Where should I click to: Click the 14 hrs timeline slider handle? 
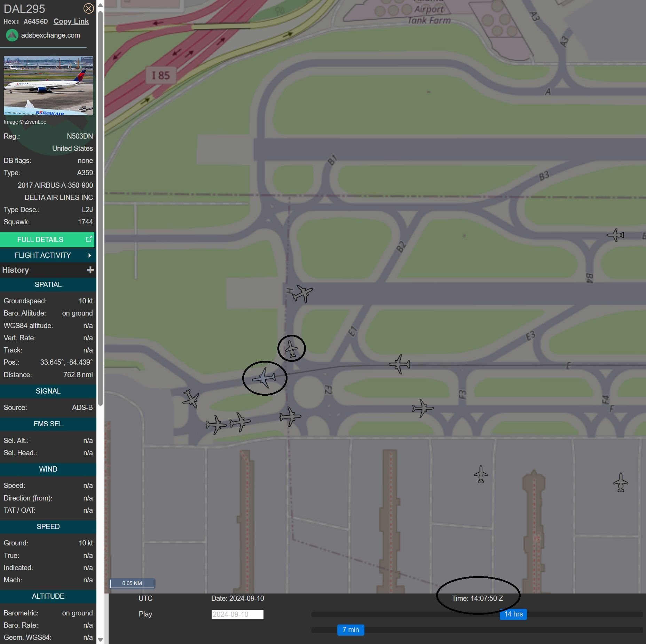[x=513, y=614]
